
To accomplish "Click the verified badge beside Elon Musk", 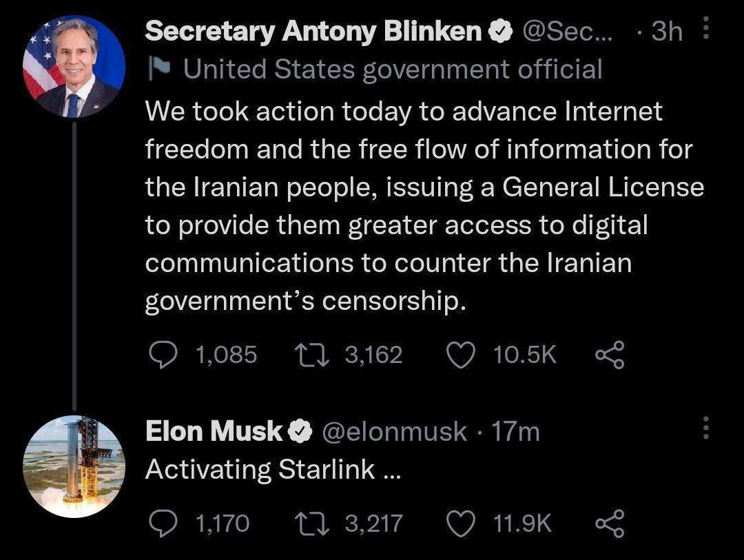I will [x=298, y=432].
